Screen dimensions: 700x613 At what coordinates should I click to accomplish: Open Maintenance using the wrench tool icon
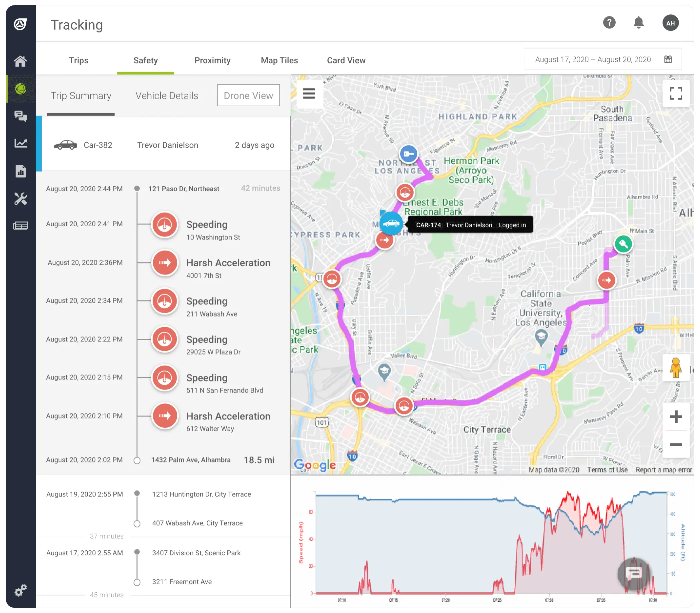pyautogui.click(x=21, y=199)
